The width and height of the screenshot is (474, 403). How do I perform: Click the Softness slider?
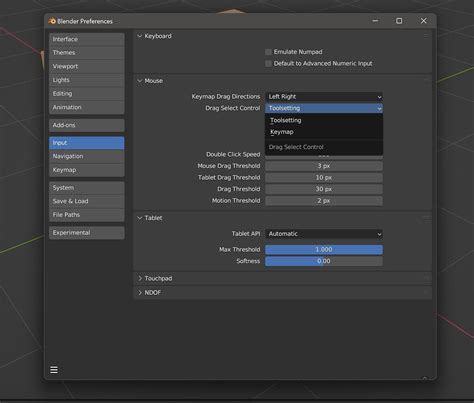[x=324, y=261]
